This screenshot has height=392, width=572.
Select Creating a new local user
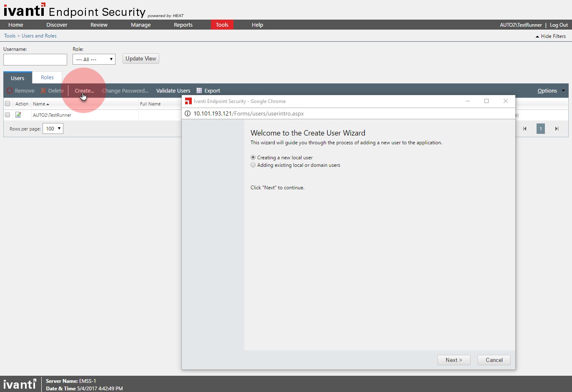point(253,157)
